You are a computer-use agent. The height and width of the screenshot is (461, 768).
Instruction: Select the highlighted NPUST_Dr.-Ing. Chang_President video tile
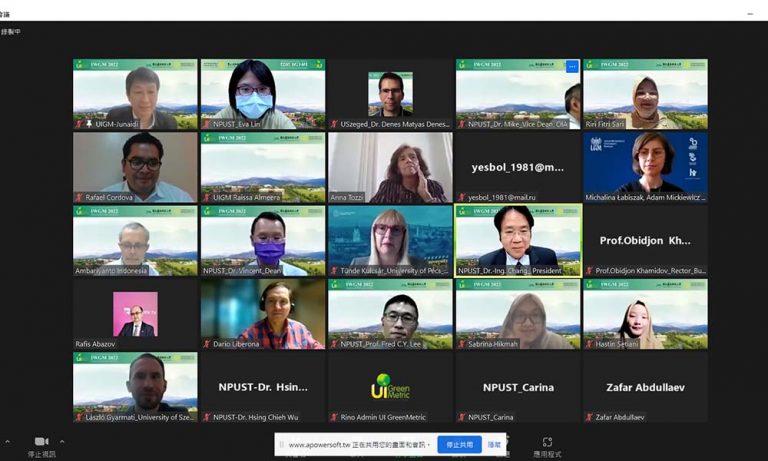pyautogui.click(x=518, y=241)
